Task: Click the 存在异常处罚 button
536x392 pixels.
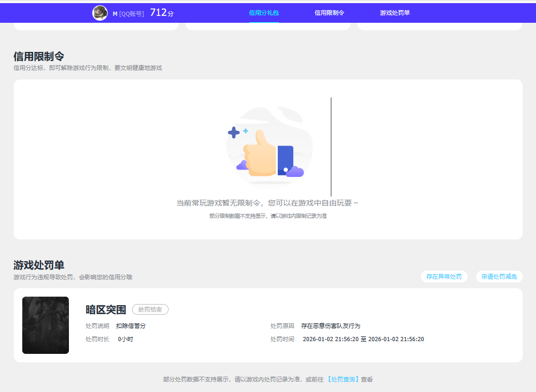Action: (444, 276)
